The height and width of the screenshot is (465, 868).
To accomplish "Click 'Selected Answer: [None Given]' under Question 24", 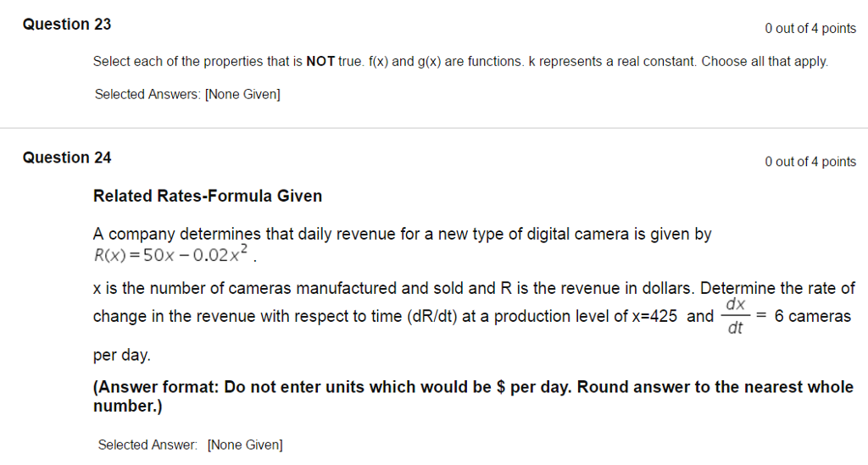I will [x=190, y=445].
